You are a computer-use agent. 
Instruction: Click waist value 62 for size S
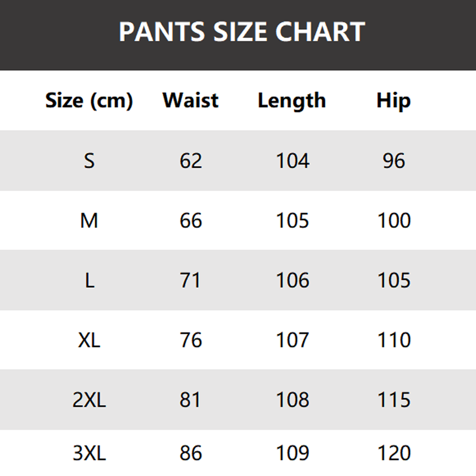[x=190, y=161]
